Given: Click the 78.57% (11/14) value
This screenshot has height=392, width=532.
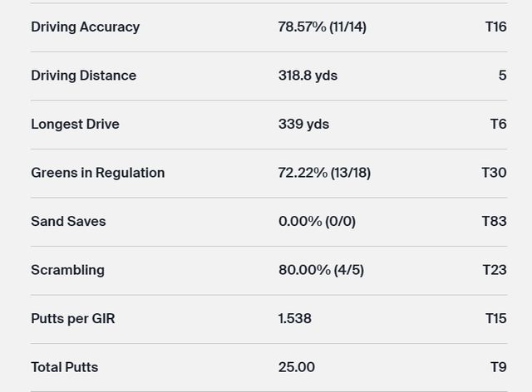Looking at the screenshot, I should tap(322, 27).
